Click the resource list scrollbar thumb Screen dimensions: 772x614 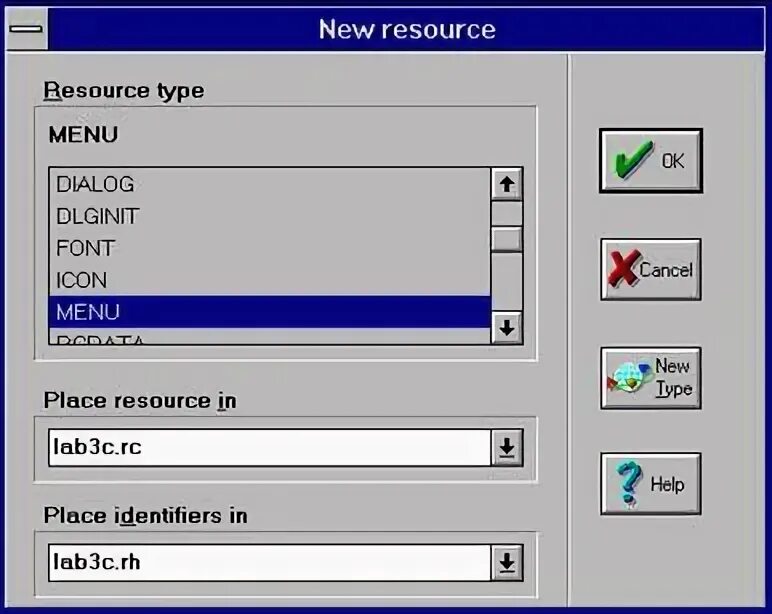click(x=507, y=239)
